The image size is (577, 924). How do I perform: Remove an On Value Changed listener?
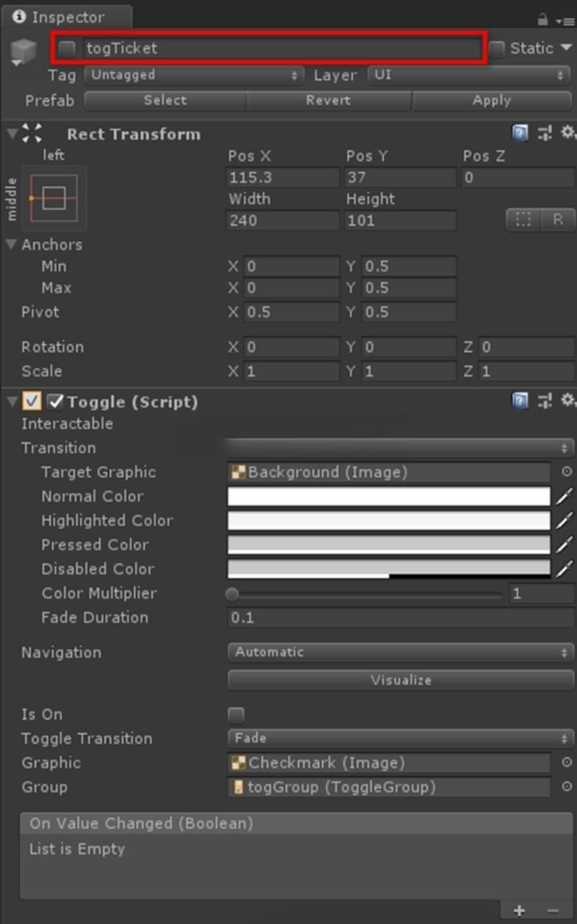(x=553, y=911)
